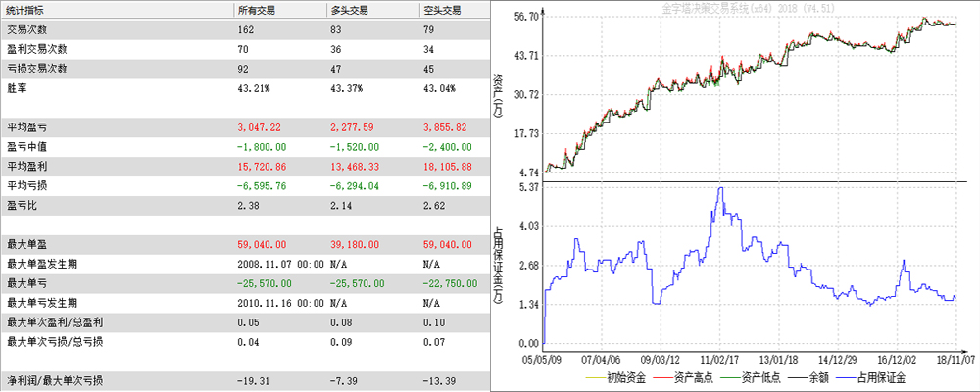
Task: Click the 11/02/17 date on the time axis
Action: [721, 360]
